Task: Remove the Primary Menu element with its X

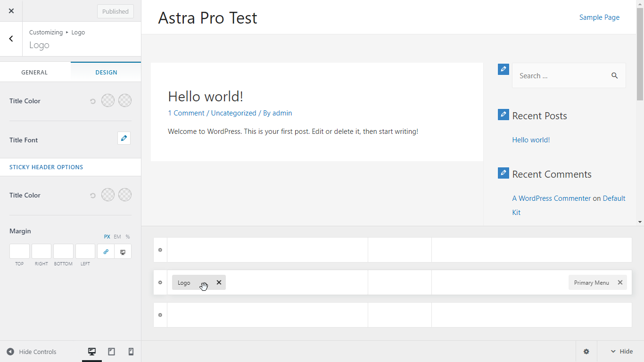Action: pos(620,282)
